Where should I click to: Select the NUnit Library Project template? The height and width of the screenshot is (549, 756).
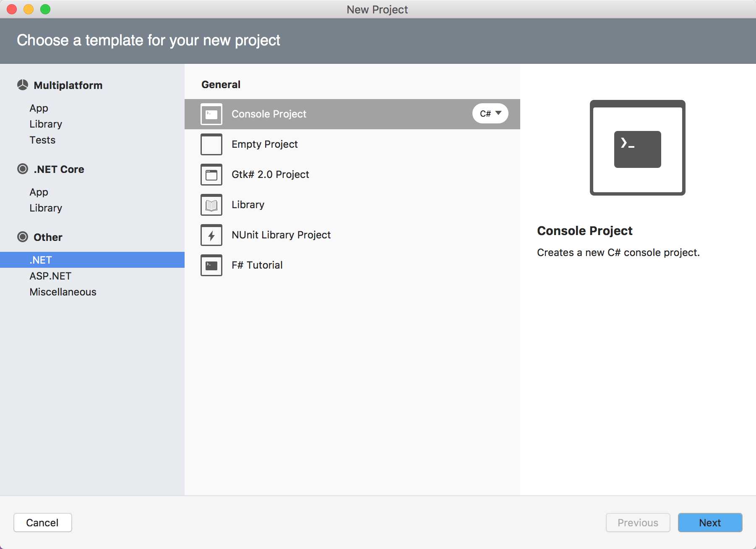[352, 235]
